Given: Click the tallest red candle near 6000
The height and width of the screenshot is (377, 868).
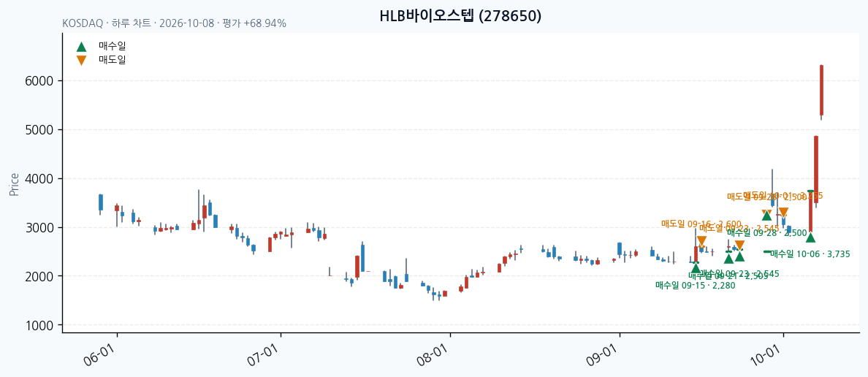Looking at the screenshot, I should point(821,91).
